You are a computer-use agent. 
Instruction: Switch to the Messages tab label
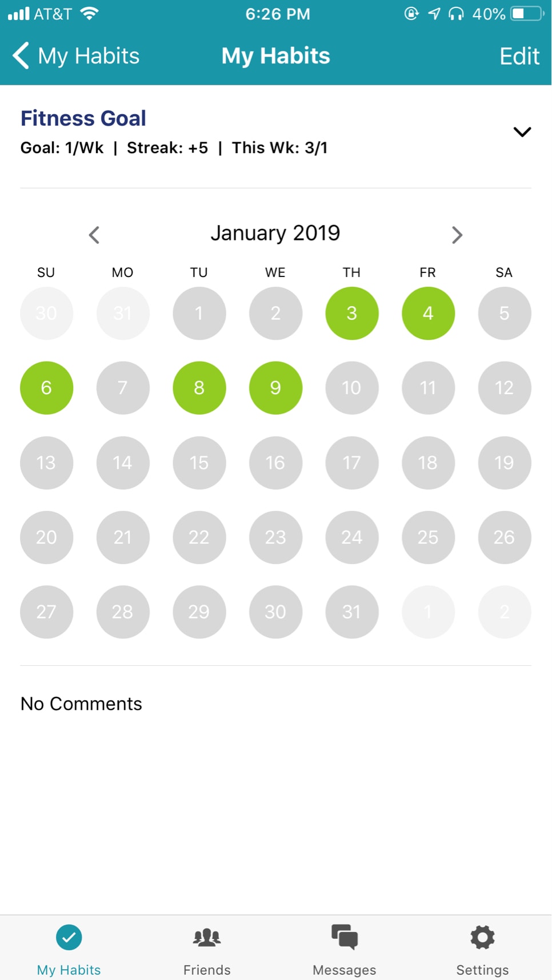(x=345, y=970)
